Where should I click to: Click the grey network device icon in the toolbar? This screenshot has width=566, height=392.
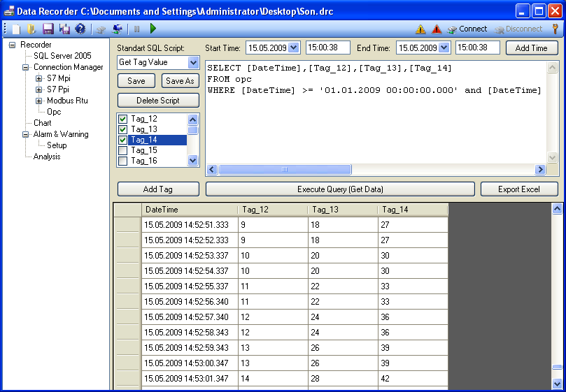(101, 29)
